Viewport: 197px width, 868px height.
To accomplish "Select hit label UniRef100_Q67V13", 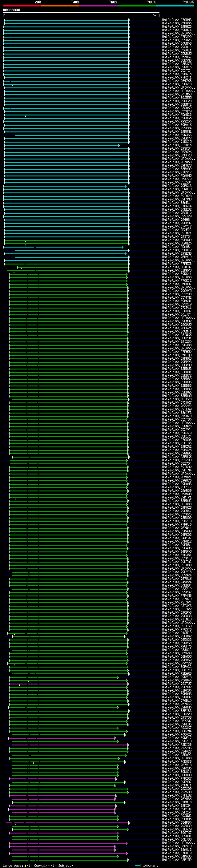I will (177, 765).
